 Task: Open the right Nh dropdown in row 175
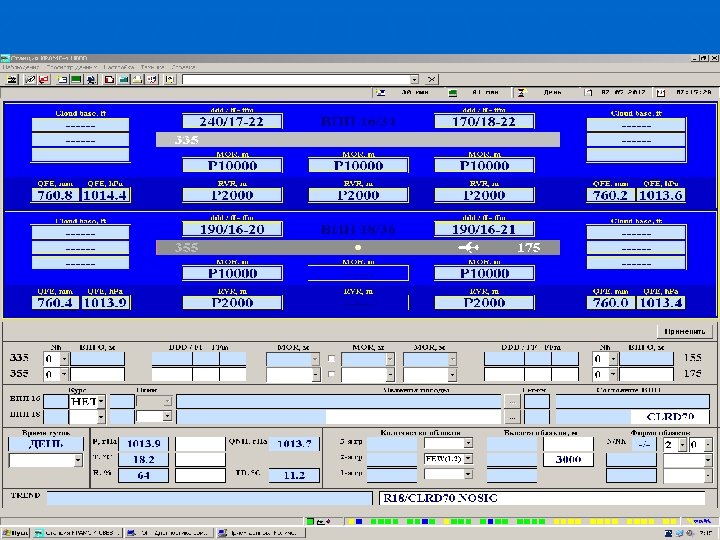[613, 374]
